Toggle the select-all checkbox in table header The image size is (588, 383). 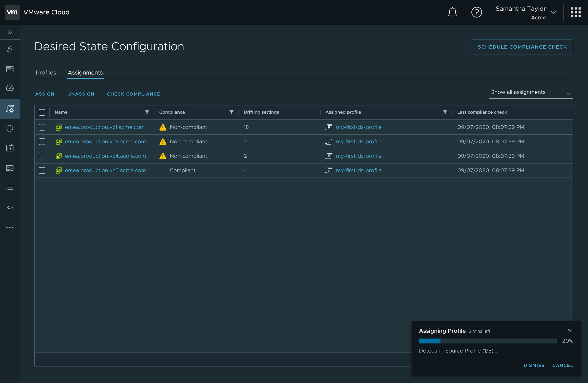click(42, 112)
